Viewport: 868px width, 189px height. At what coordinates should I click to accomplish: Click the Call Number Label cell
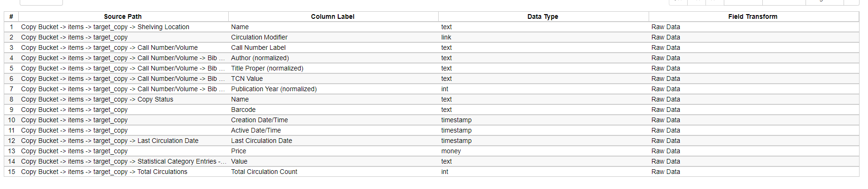pos(258,47)
